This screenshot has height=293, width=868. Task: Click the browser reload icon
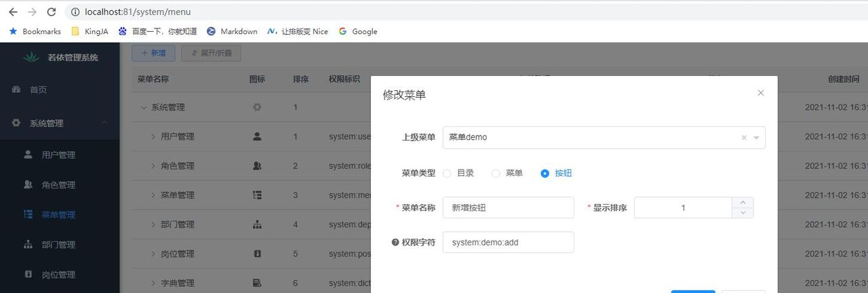(x=51, y=12)
